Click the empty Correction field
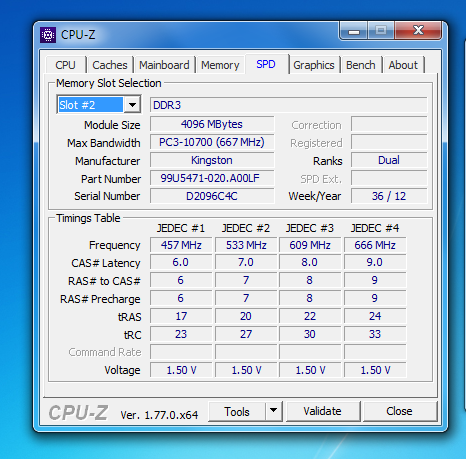Viewport: 466px width, 459px height. pos(389,124)
